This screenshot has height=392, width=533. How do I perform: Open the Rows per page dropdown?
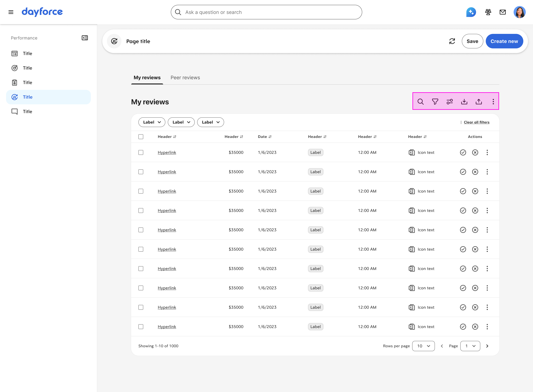tap(423, 346)
